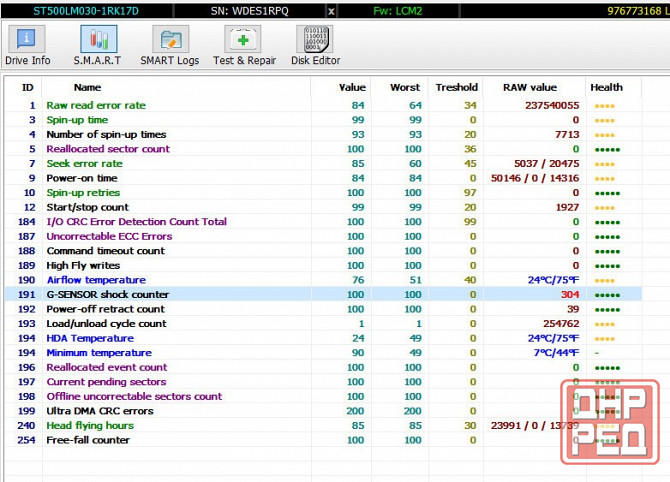Select the Free-fall counter row
Viewport: 670px width, 482px height.
pos(323,439)
